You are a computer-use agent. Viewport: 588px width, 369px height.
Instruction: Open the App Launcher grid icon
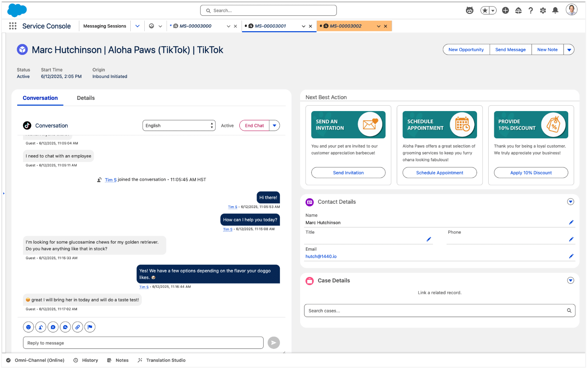coord(13,26)
